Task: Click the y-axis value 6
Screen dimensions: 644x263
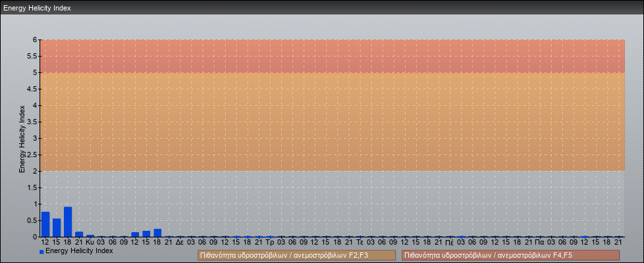Action: tap(36, 40)
